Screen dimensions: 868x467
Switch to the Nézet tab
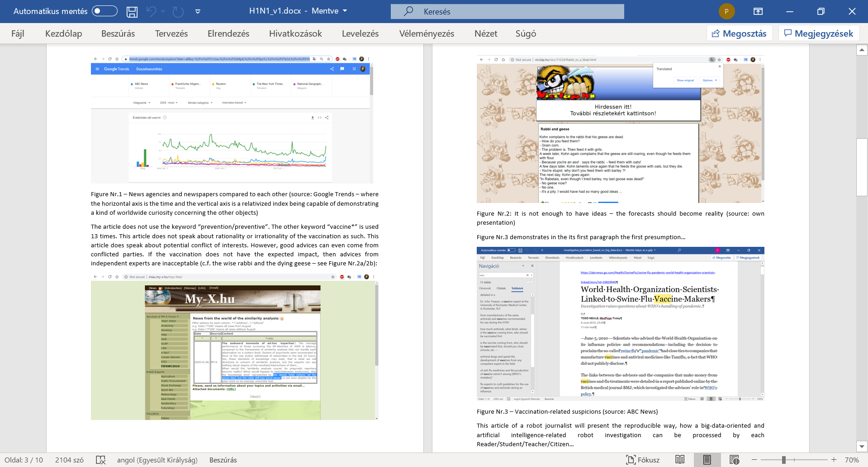[486, 33]
